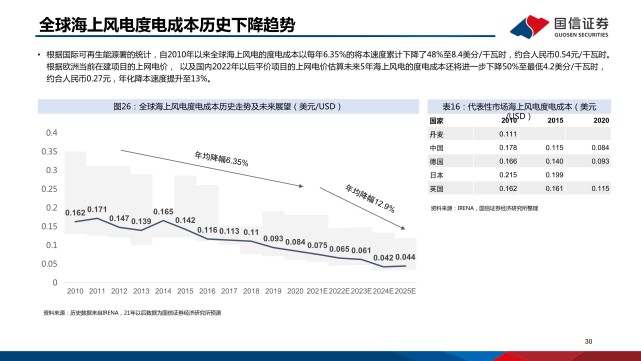Viewport: 641px width, 361px height.
Task: Click x-axis label 2011
Action: coord(97,291)
